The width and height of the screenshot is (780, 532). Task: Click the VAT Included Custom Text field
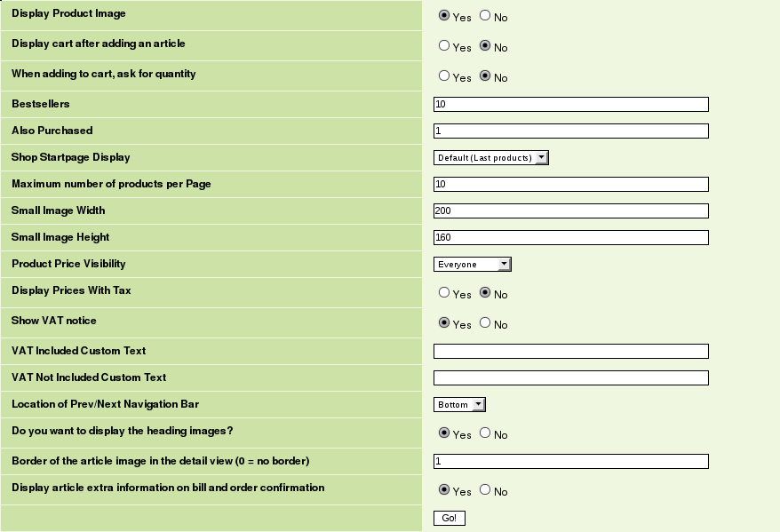click(570, 352)
